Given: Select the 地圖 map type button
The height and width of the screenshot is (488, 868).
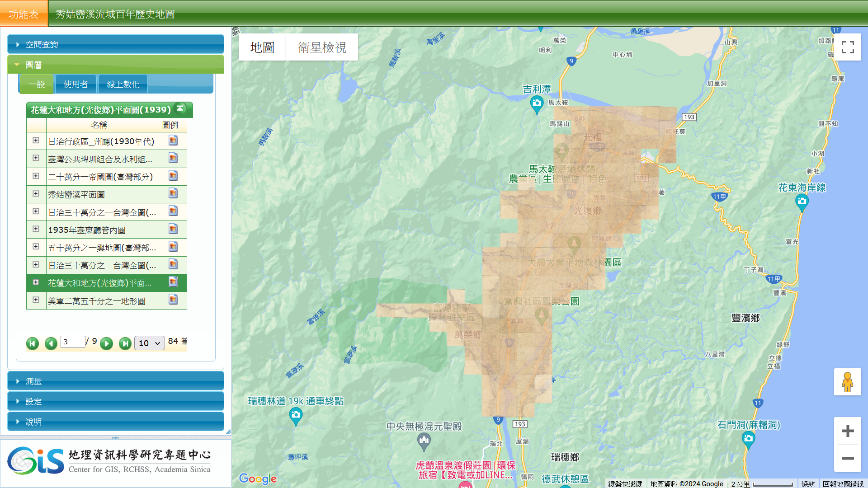Looking at the screenshot, I should (262, 47).
